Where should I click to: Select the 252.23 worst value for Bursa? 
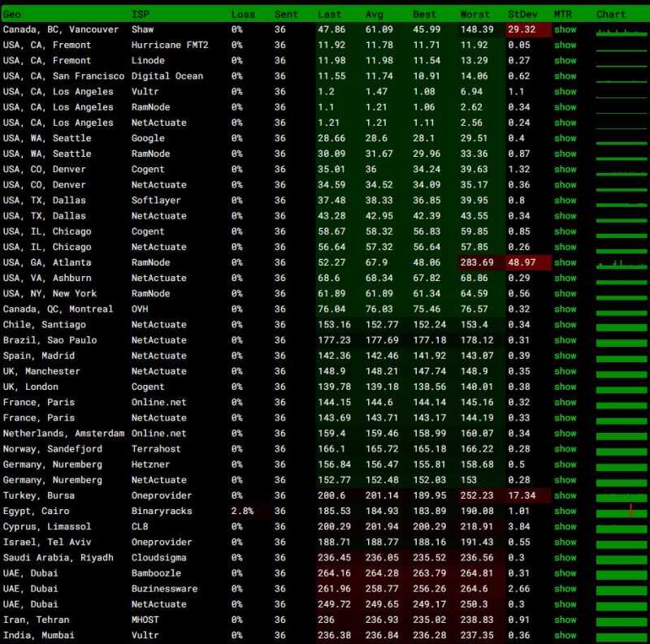tap(477, 495)
